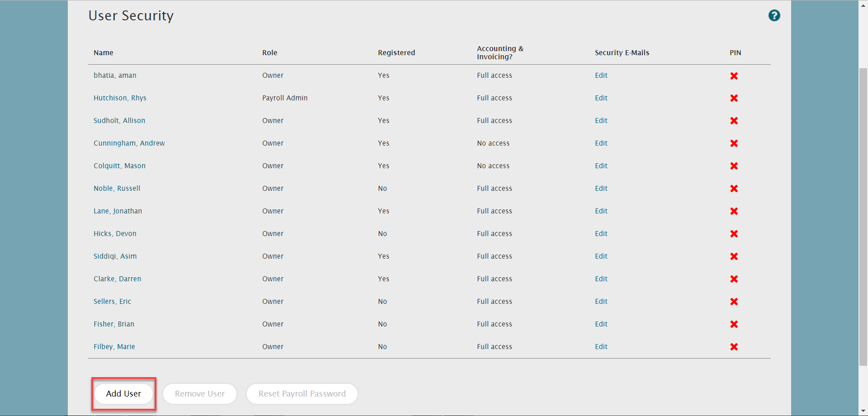The image size is (868, 416).
Task: Click the red X PIN icon for bhatia, aman
Action: click(x=734, y=76)
